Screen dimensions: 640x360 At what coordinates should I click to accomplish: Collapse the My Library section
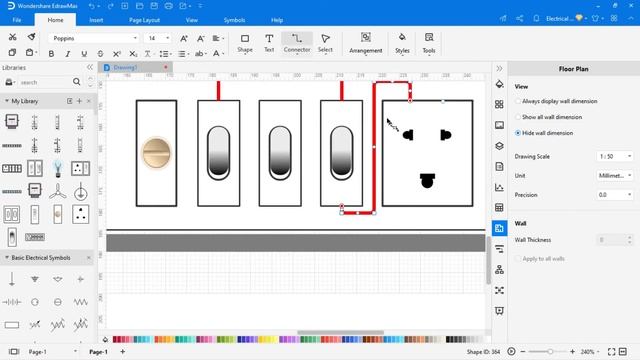click(x=7, y=100)
